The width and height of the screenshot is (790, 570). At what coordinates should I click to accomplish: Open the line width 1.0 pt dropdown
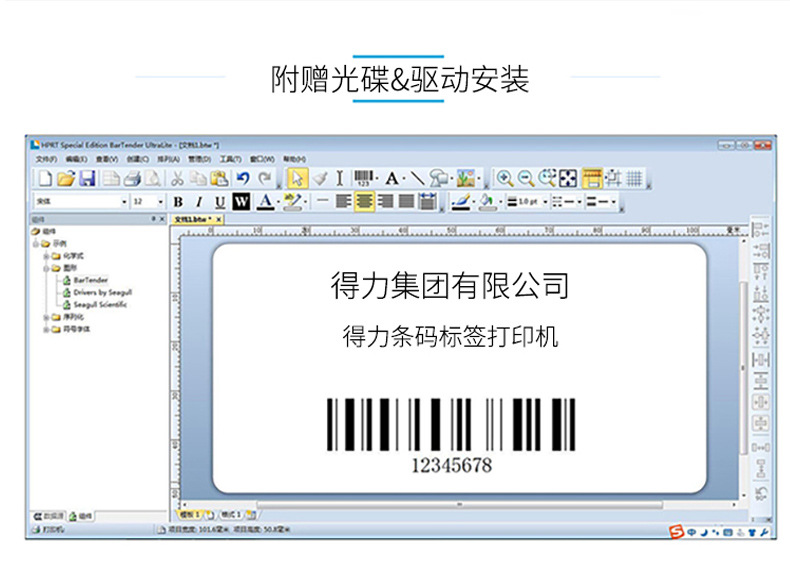545,202
